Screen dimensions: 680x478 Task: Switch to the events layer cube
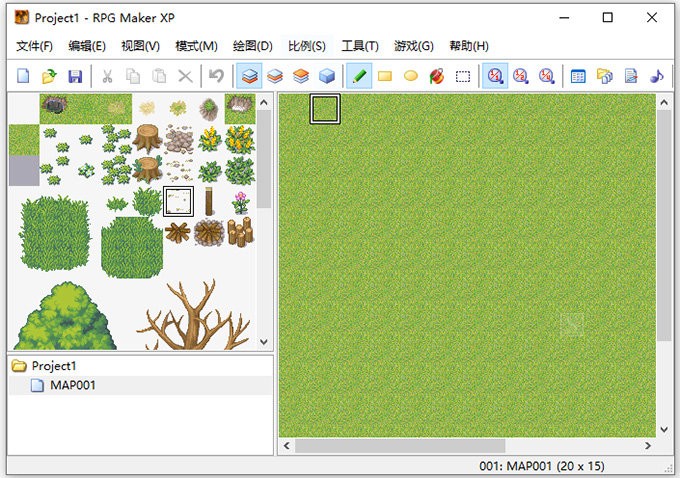326,76
